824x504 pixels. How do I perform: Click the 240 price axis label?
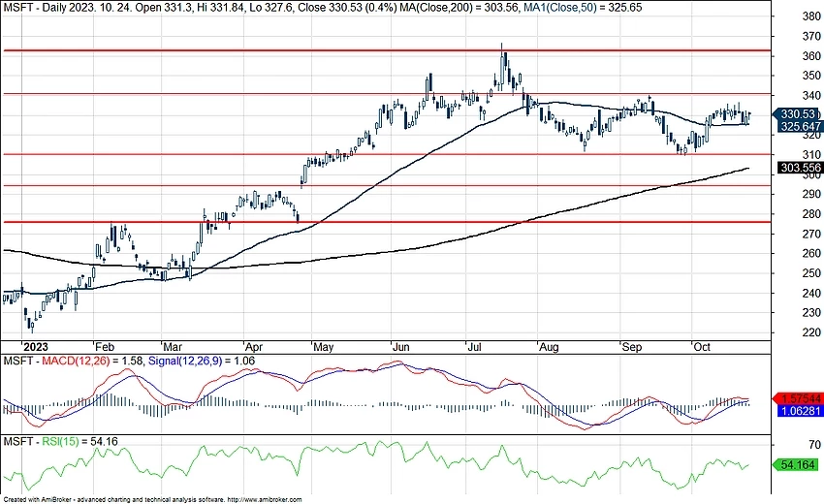812,293
